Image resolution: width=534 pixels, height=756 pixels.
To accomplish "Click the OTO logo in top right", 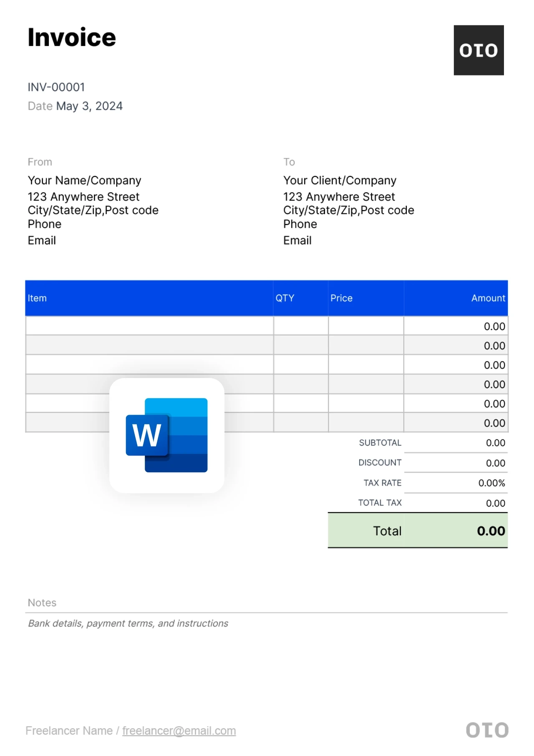I will coord(479,50).
